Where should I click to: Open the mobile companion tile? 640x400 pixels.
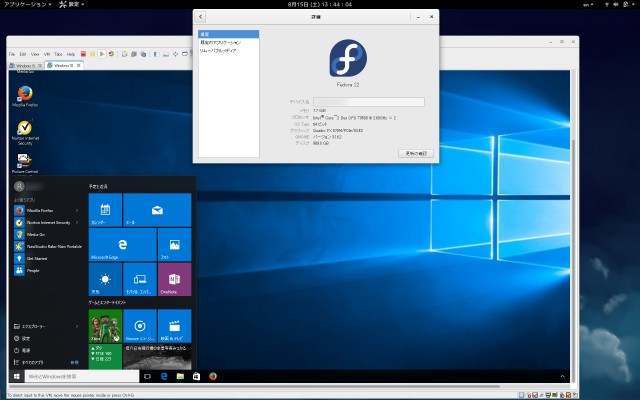pyautogui.click(x=140, y=279)
